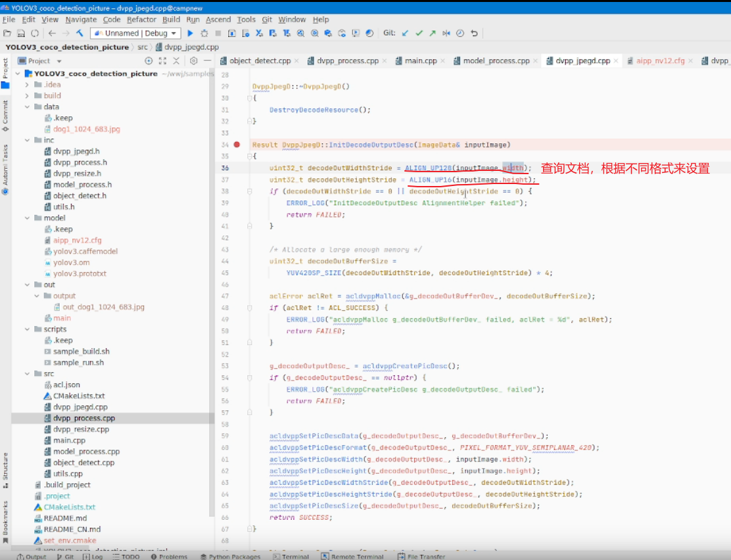Screen dimensions: 731x560
Task: Expand the build folder
Action: point(27,95)
